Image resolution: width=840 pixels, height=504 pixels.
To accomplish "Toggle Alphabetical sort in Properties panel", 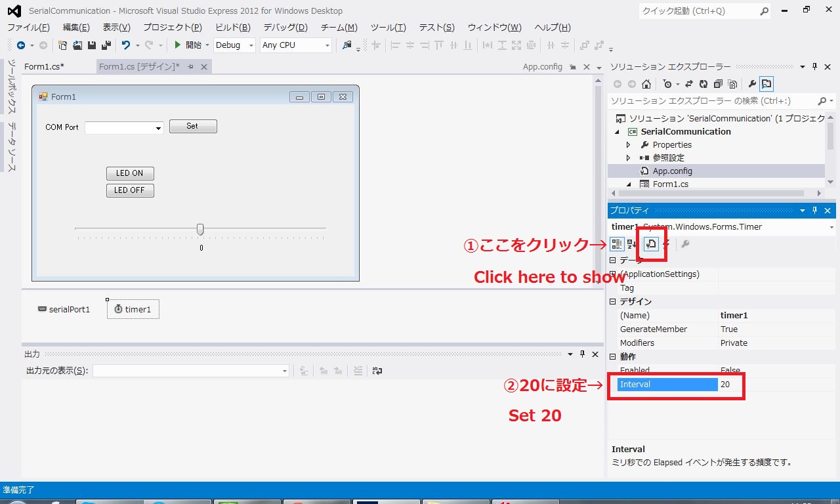I will [632, 244].
